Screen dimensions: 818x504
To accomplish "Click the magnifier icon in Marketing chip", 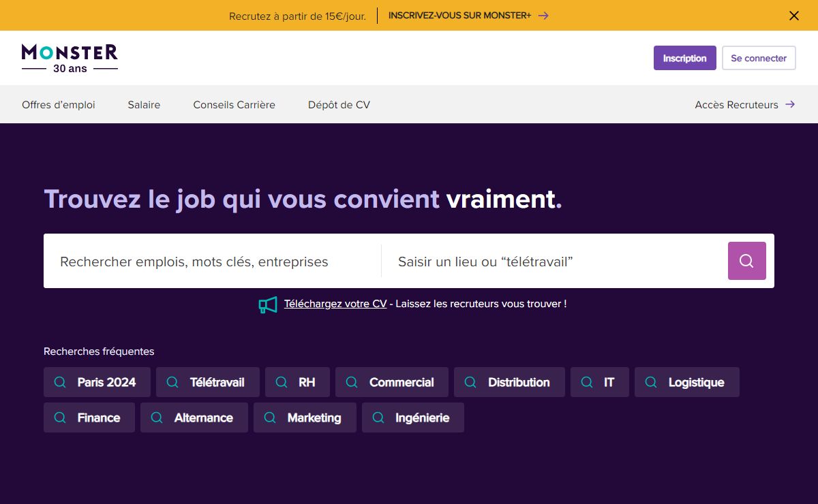I will 270,418.
